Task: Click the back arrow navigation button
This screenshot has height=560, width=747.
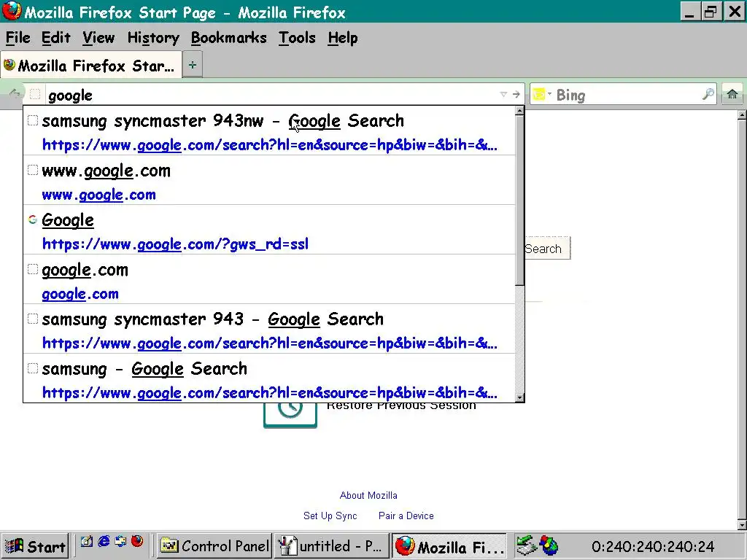Action: point(15,93)
